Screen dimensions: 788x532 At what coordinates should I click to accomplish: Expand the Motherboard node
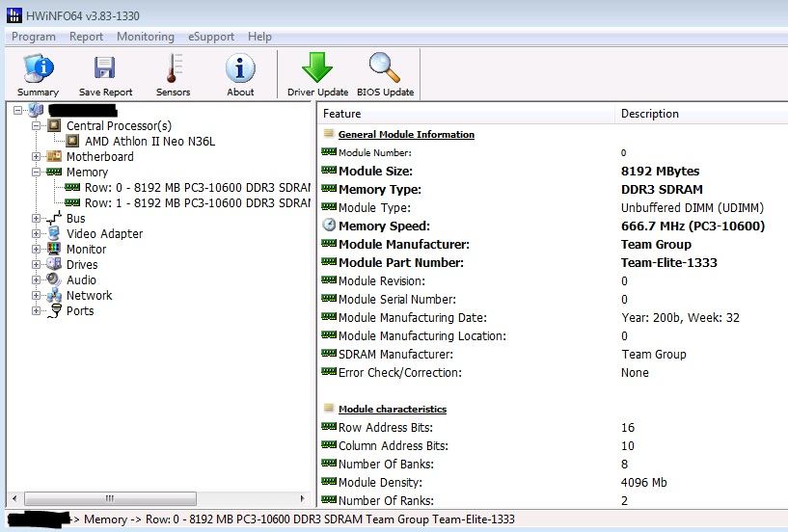(x=37, y=156)
